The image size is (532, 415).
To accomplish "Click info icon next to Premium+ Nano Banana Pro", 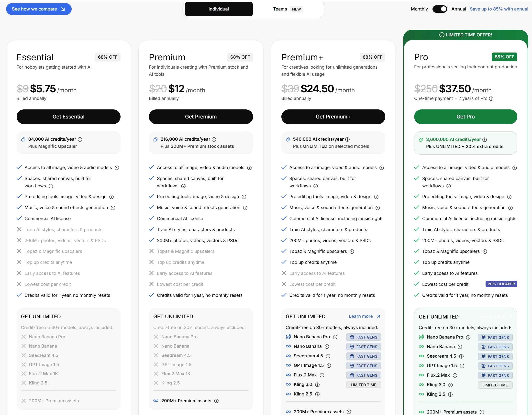I will tap(335, 337).
